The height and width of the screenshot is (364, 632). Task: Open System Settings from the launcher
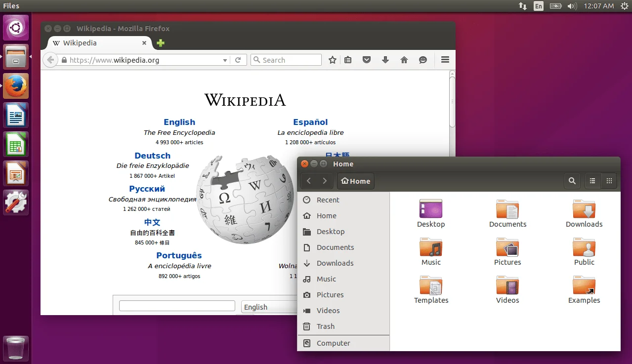(16, 202)
